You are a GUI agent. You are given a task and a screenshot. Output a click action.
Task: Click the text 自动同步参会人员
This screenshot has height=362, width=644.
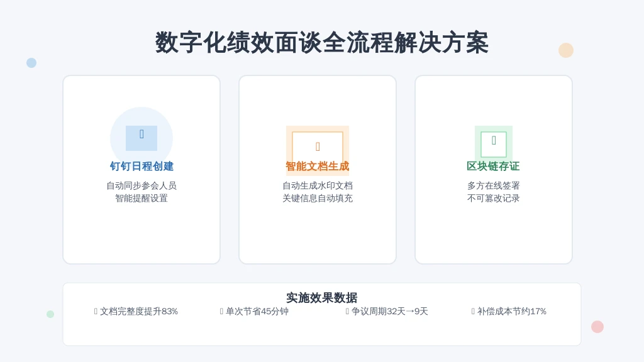coord(142,186)
